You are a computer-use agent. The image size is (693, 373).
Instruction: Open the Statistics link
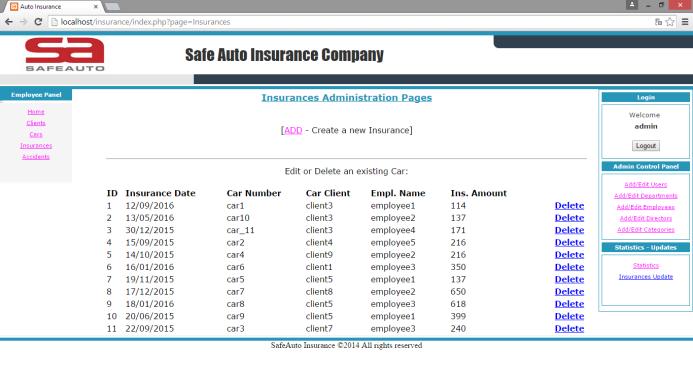point(646,265)
